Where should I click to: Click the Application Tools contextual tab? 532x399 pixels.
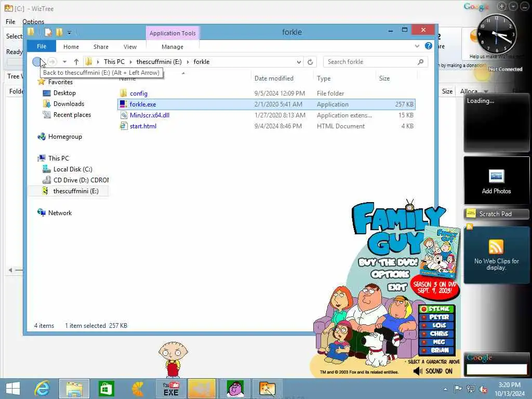point(172,33)
